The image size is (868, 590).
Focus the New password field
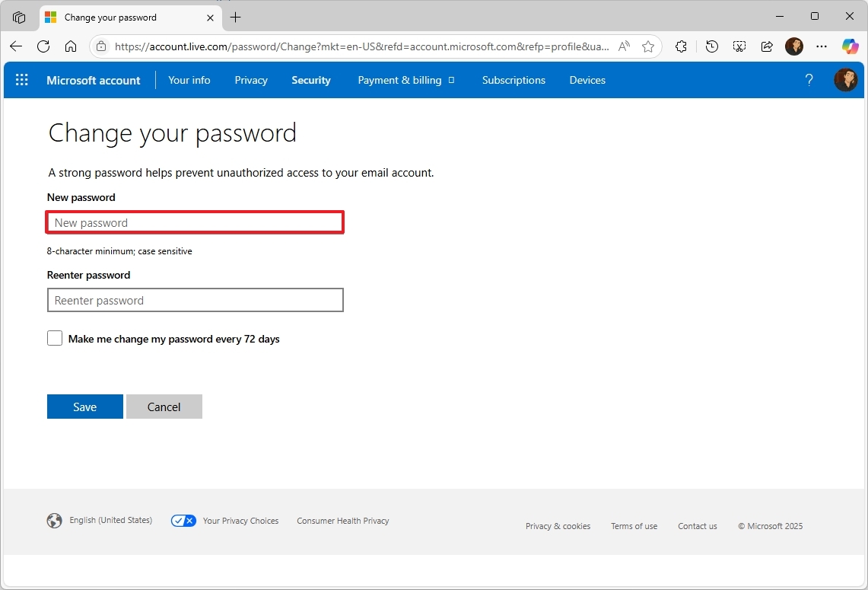tap(195, 223)
